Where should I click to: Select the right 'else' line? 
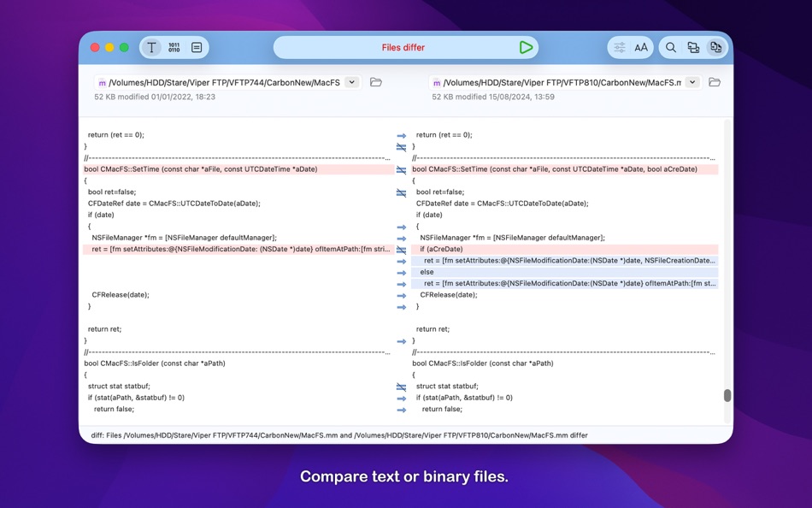(564, 272)
